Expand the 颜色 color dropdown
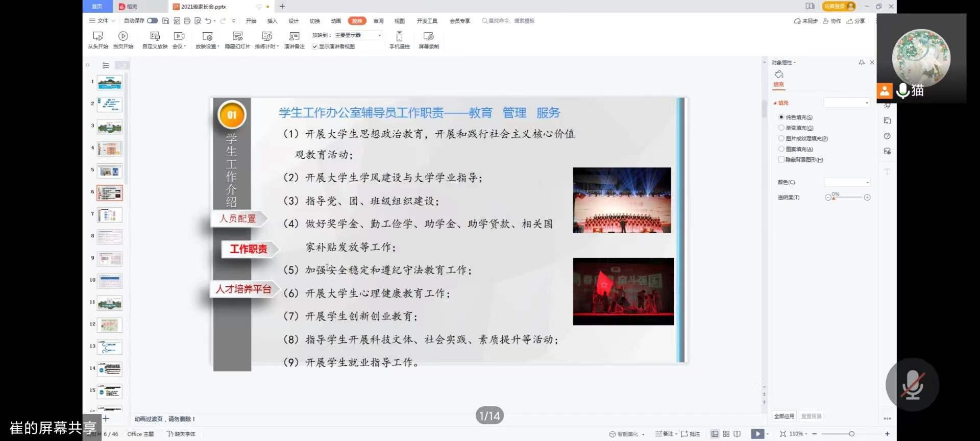Viewport: 980px width, 441px height. coord(847,182)
